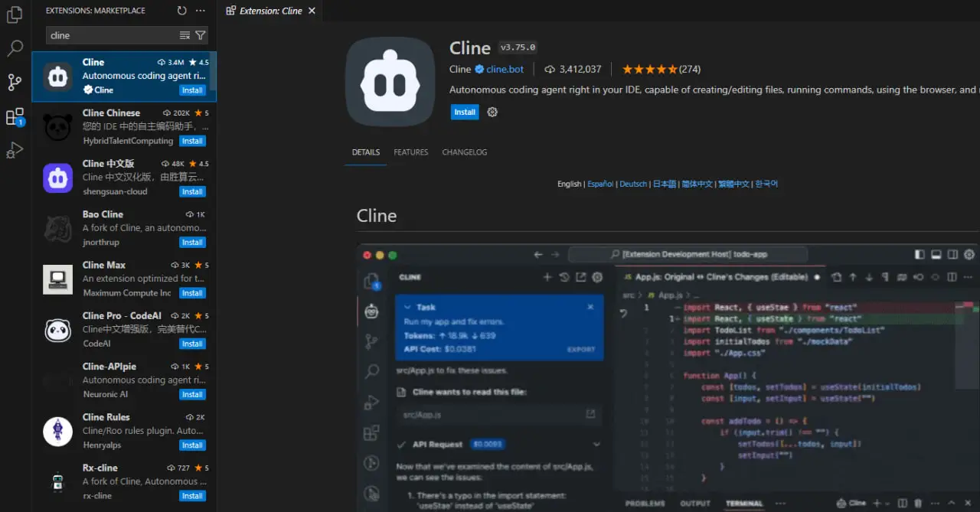
Task: Open the Español readme link
Action: coord(600,184)
